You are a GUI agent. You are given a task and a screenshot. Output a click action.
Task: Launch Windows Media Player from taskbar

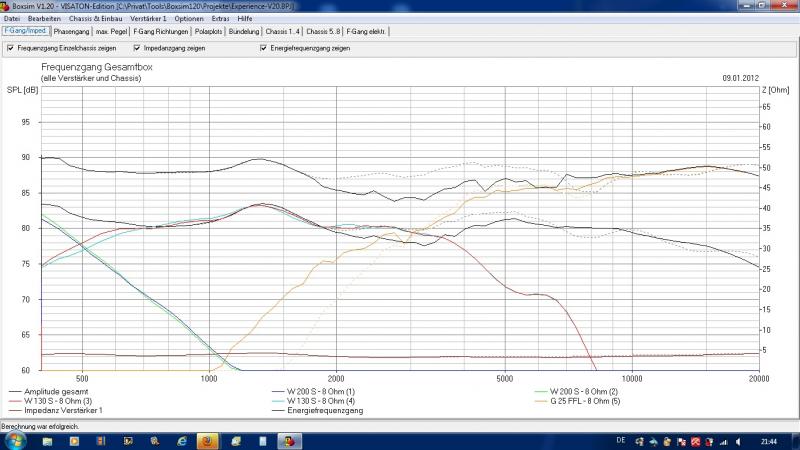point(74,441)
